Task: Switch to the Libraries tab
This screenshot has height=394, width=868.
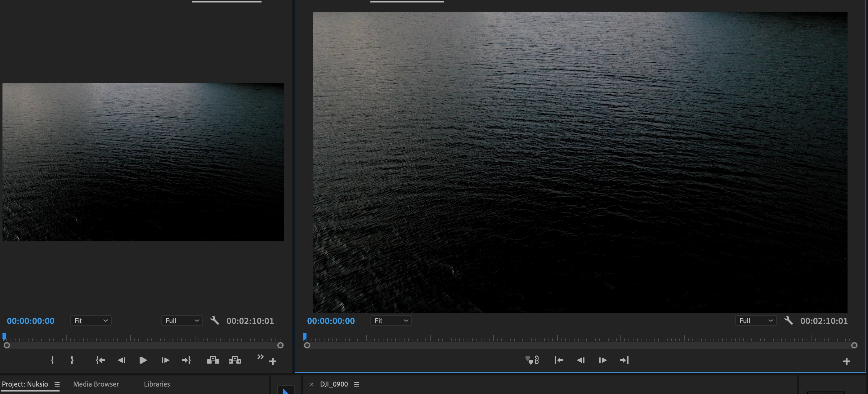Action: pyautogui.click(x=157, y=384)
